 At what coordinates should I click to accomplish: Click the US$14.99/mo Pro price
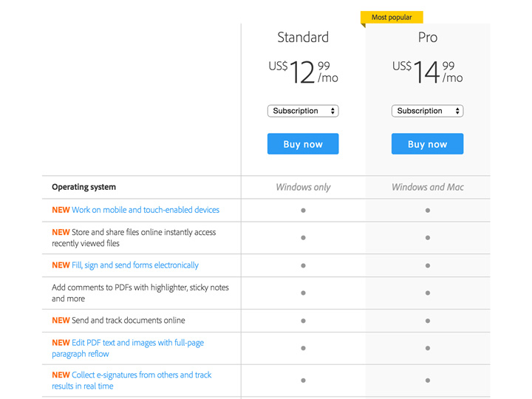(428, 72)
